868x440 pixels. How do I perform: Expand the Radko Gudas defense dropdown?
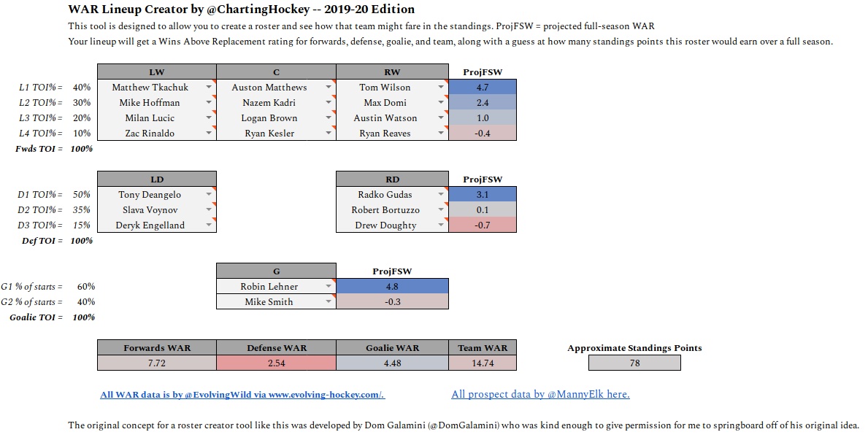click(441, 194)
